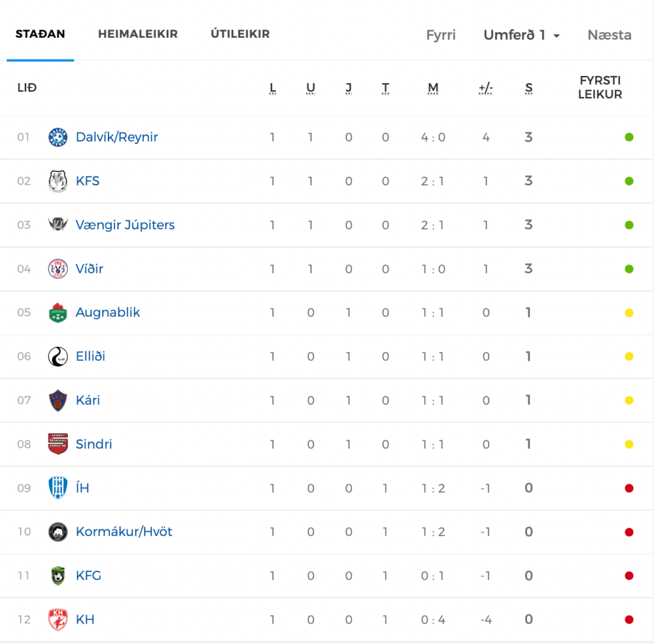654x644 pixels.
Task: Click the S points column header
Action: click(x=528, y=88)
